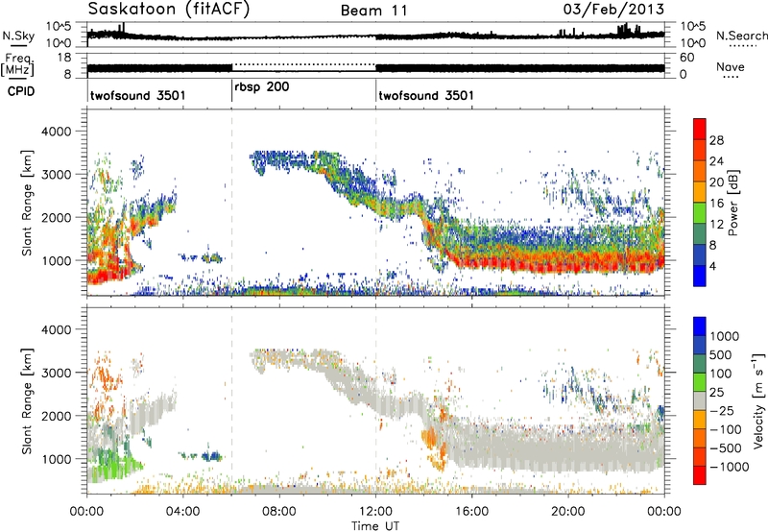
Task: Click the "Velocity [m s⁻¹]" colorbar title
Action: tap(758, 400)
